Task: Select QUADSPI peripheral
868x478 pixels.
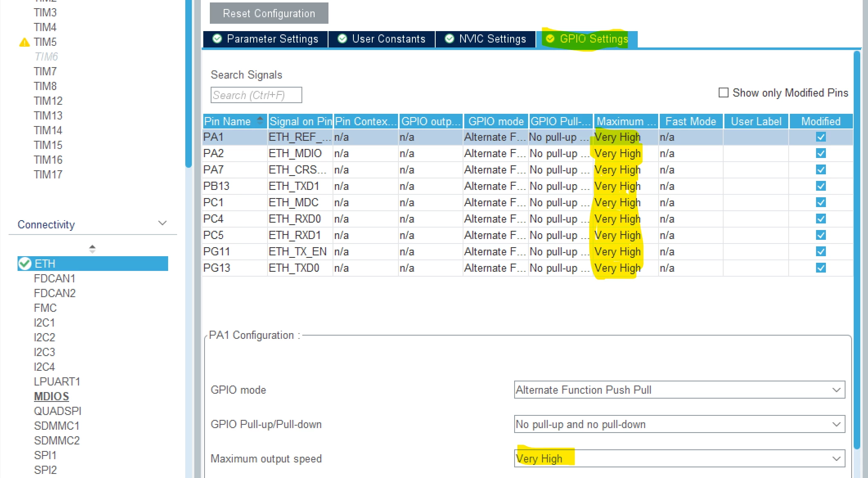Action: [x=58, y=411]
